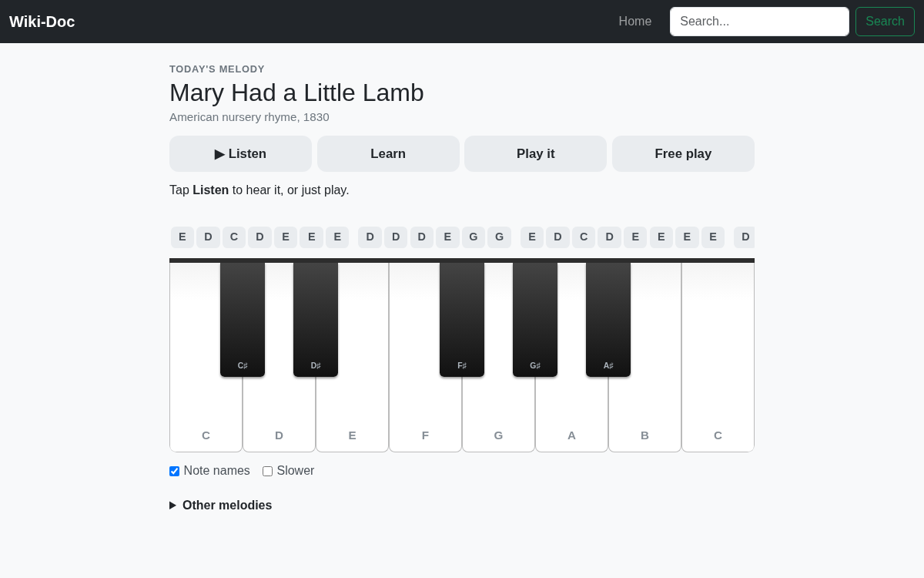Screen dimensions: 924x578
Task: Enable the Slower checkbox
Action: pos(267,471)
